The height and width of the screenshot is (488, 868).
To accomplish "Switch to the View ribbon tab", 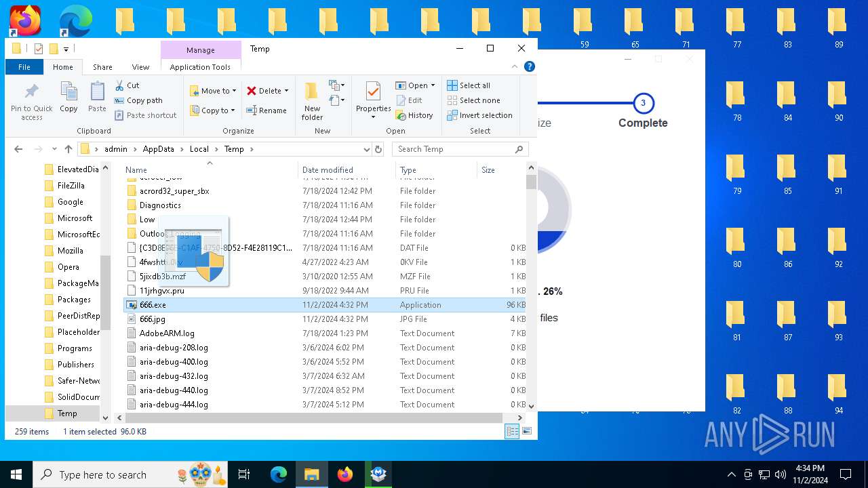I will tap(140, 67).
